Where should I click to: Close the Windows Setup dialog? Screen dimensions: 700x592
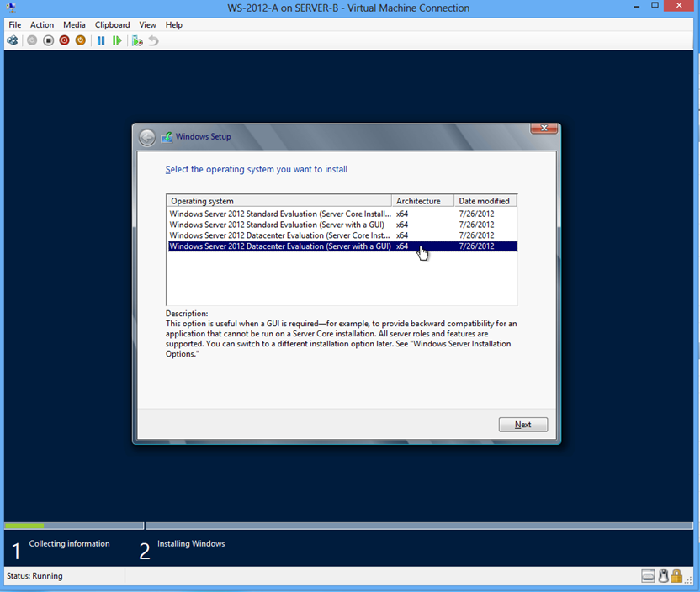click(544, 128)
